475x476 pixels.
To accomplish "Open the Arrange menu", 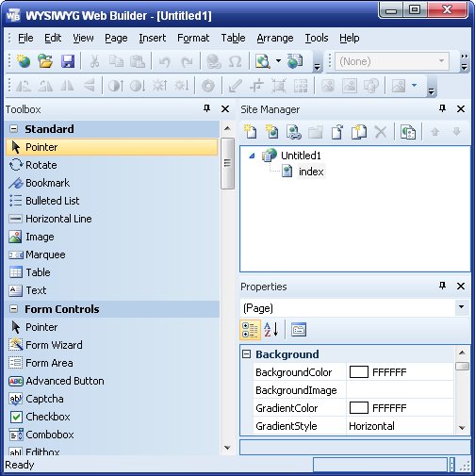I will (x=275, y=38).
